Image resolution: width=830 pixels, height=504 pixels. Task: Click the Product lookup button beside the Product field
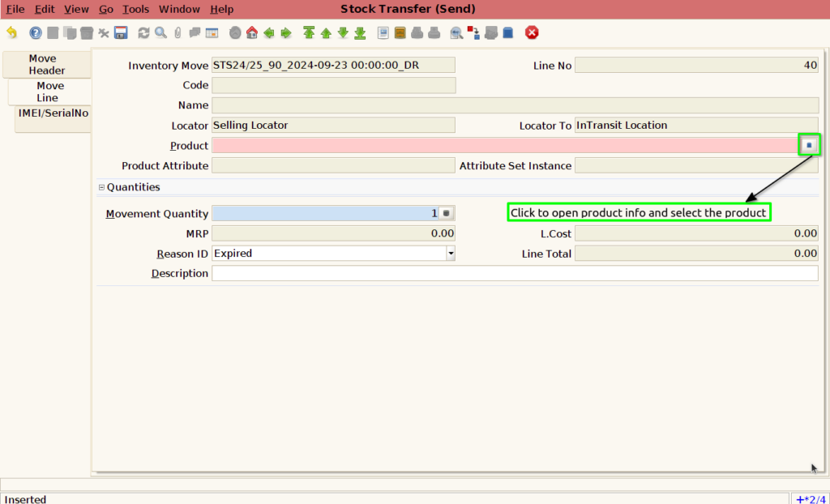coord(809,145)
